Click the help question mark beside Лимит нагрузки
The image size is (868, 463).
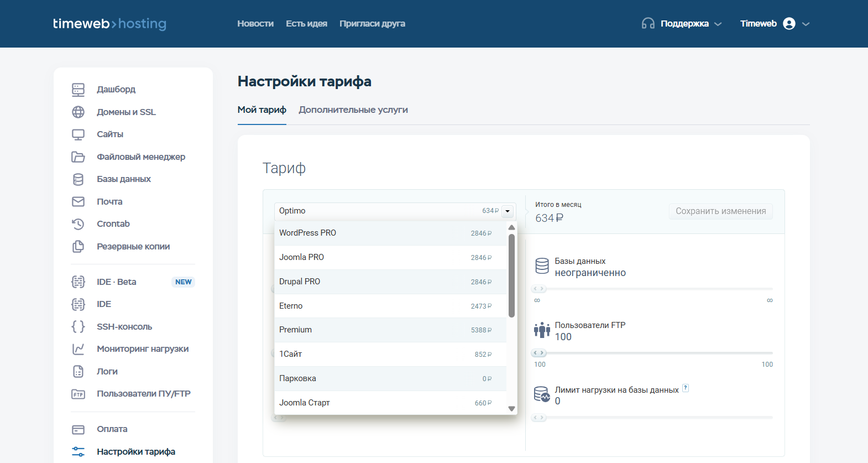click(686, 388)
